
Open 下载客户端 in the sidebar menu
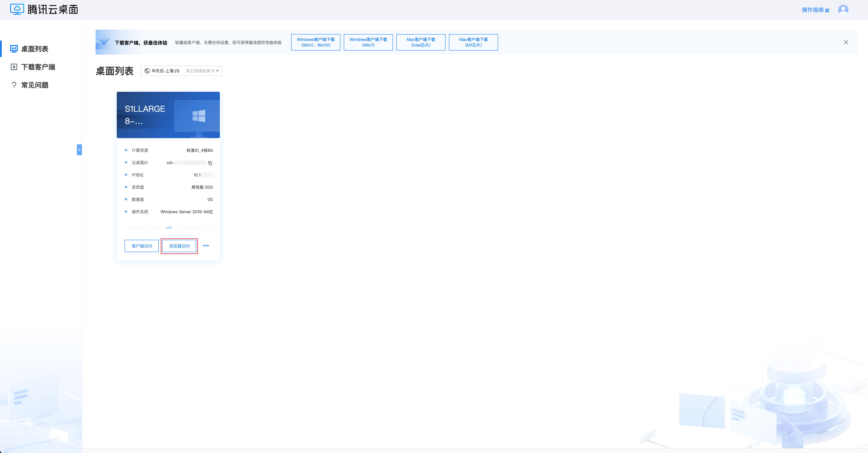tap(38, 67)
